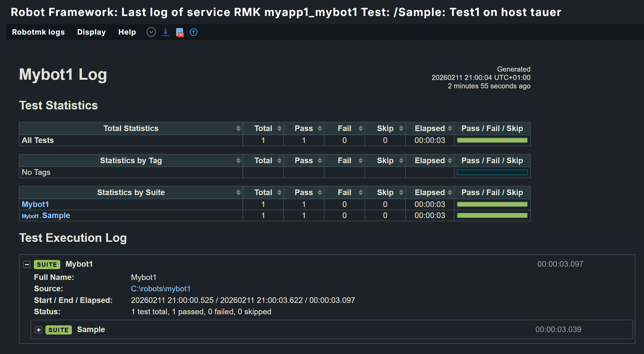Expand the Sample suite entry
Image resolution: width=644 pixels, height=354 pixels.
pos(39,330)
